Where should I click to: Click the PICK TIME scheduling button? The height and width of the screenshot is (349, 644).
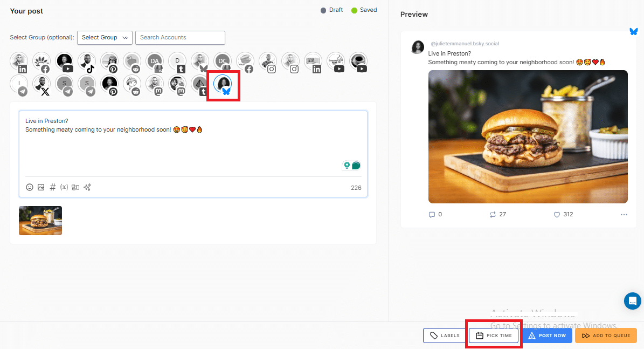coord(494,335)
